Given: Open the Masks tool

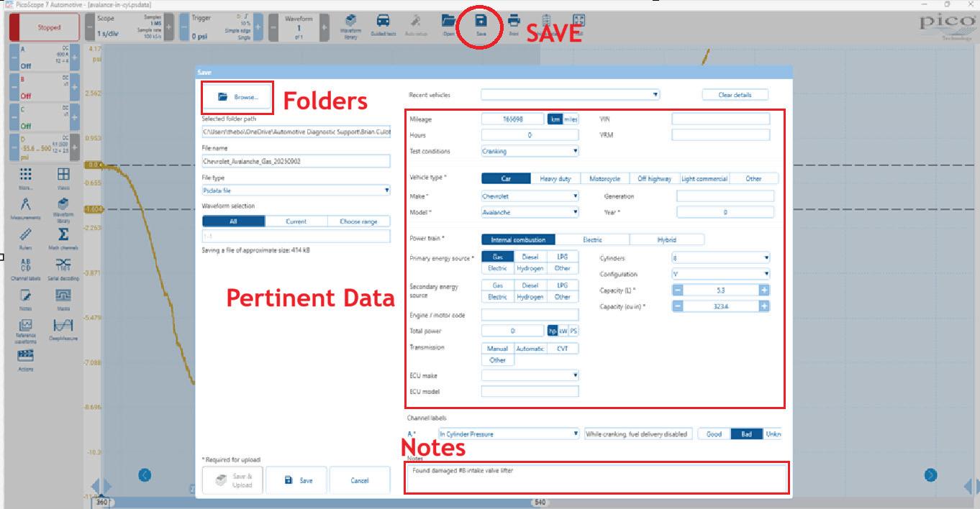Looking at the screenshot, I should (x=63, y=298).
